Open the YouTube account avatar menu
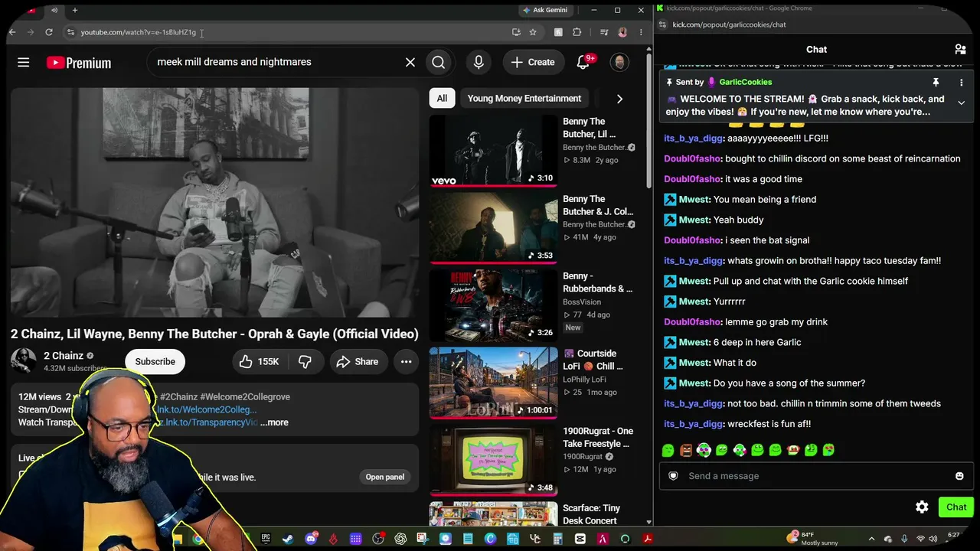Screen dimensions: 980x551 click(x=619, y=63)
